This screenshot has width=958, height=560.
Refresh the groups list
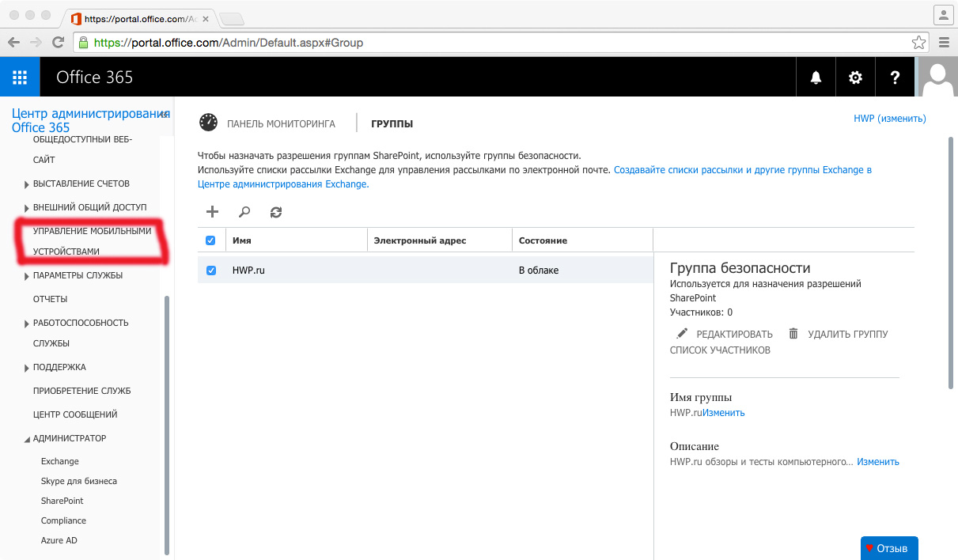(276, 211)
